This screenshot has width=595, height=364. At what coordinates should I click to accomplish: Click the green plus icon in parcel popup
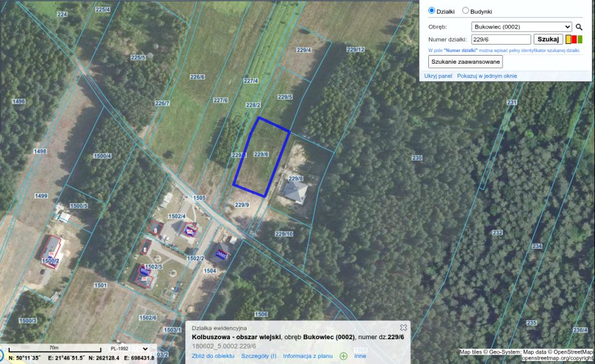coord(343,356)
